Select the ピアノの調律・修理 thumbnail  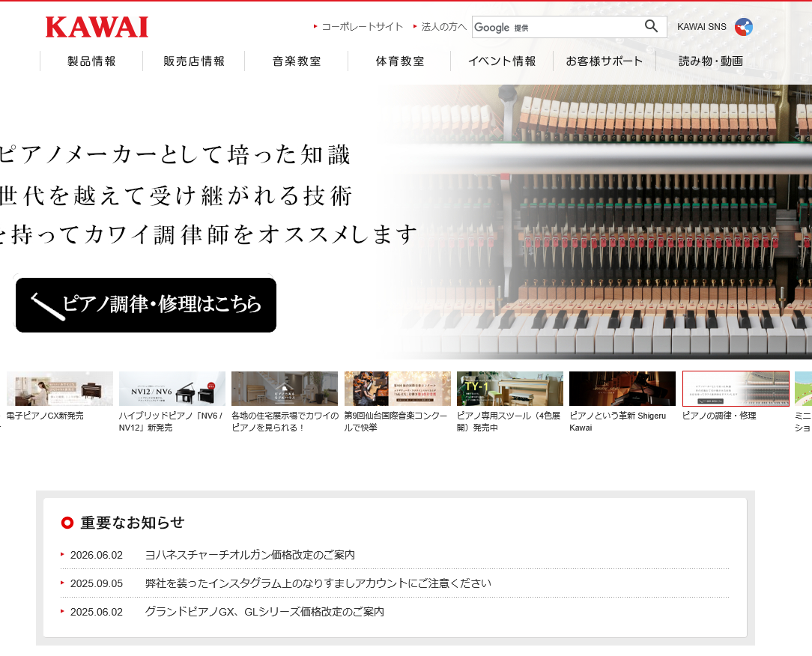736,389
